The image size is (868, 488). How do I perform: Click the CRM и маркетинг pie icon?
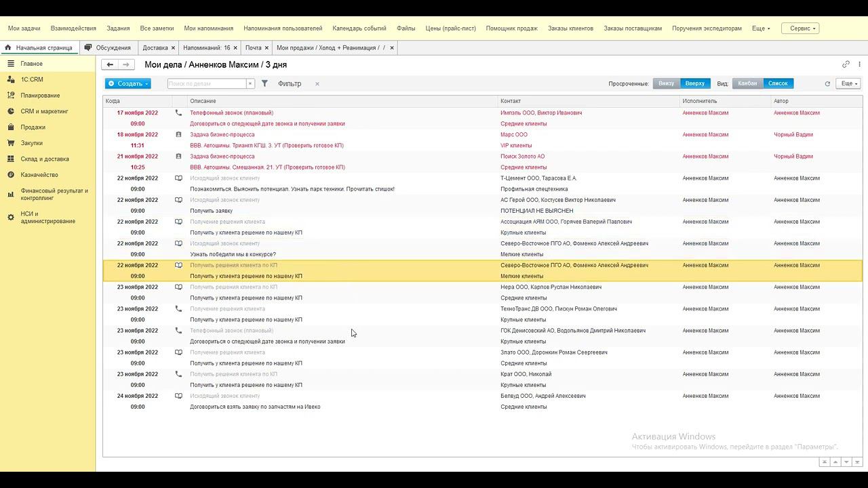[11, 111]
